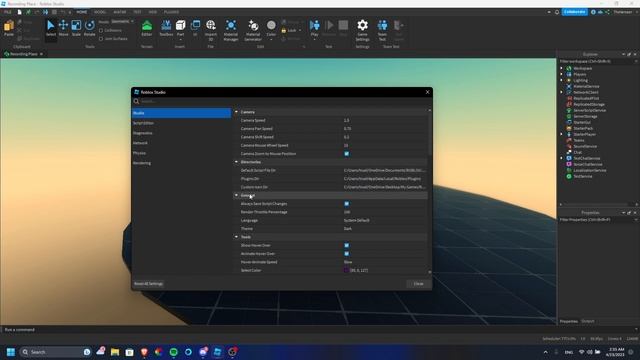The height and width of the screenshot is (360, 640).
Task: Open the Mode Geometric dropdown
Action: pyautogui.click(x=122, y=22)
